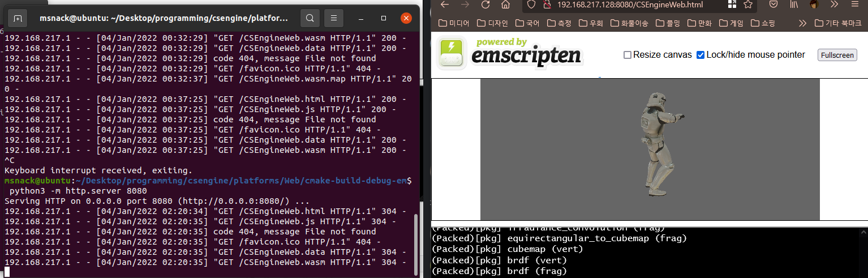This screenshot has width=868, height=278.
Task: Open the 게임 bookmark folder
Action: coord(731,23)
